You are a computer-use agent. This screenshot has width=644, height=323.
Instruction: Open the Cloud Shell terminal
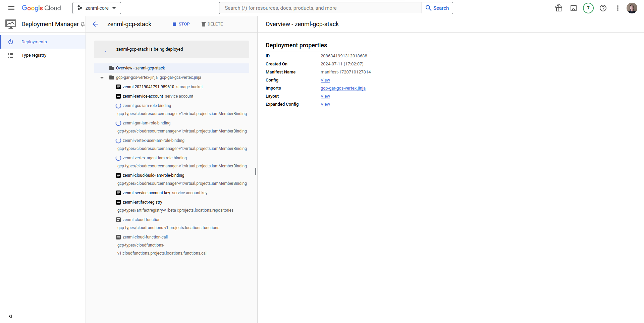573,8
